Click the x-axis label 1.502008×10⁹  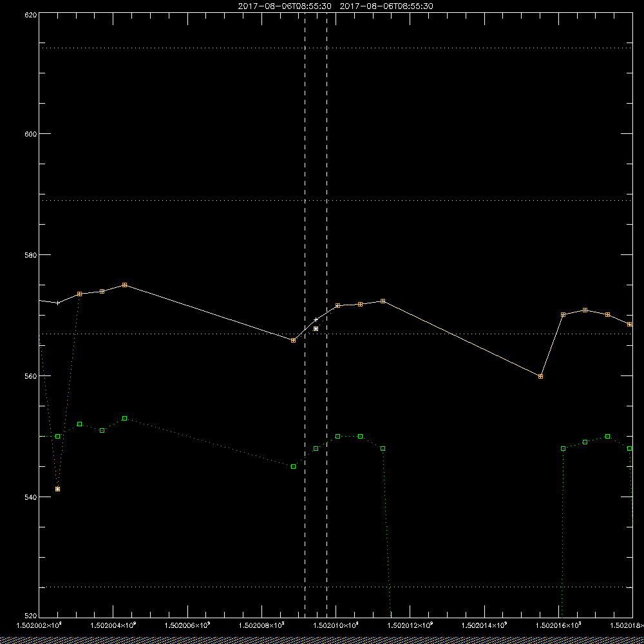click(x=261, y=625)
